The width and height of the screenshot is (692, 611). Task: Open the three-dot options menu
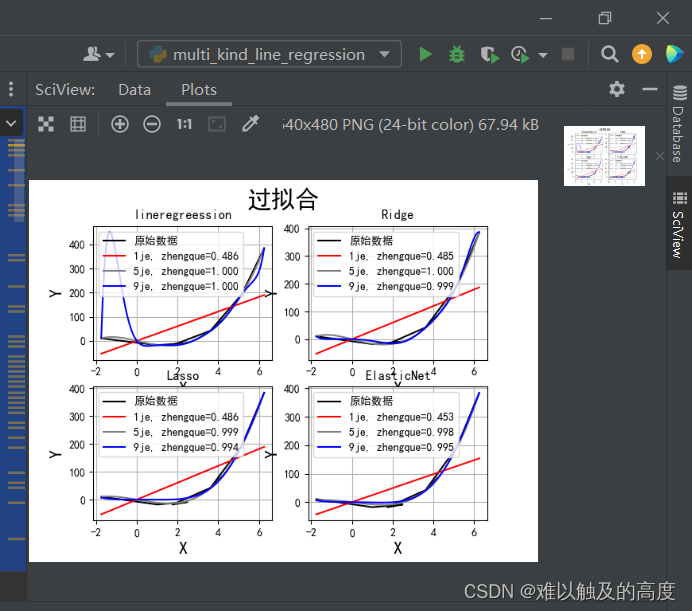coord(11,89)
